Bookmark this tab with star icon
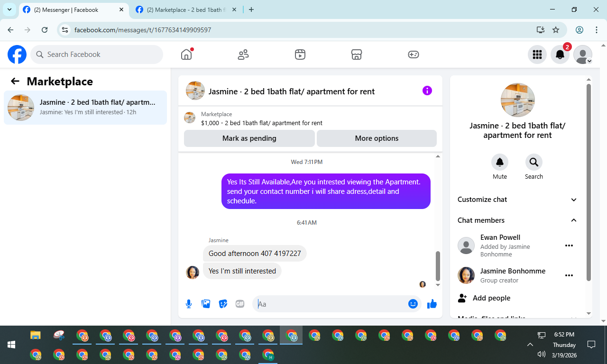 [x=556, y=30]
